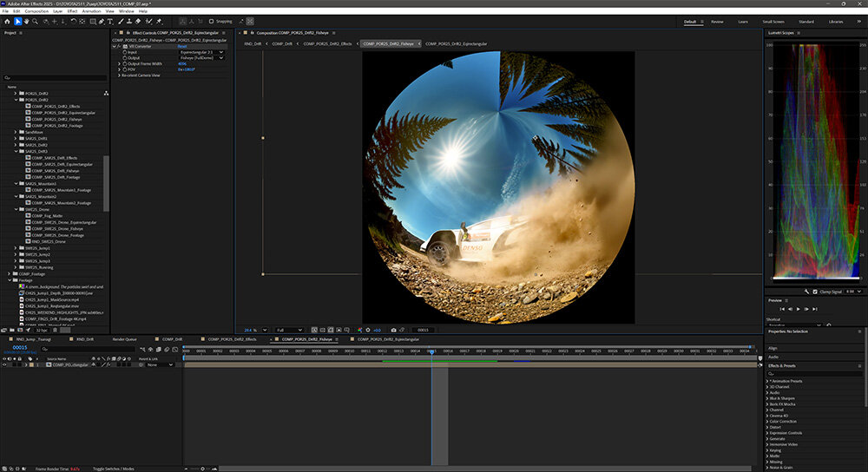
Task: Click the Home icon in toolbar
Action: 6,21
